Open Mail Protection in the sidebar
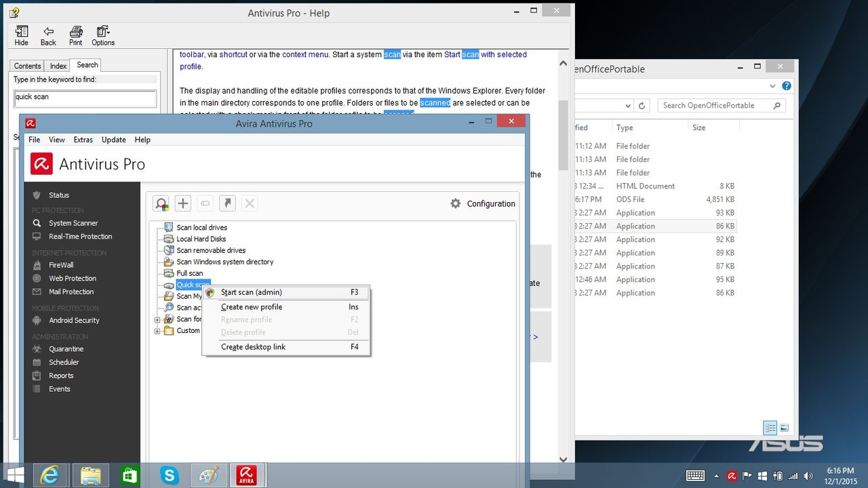This screenshot has height=488, width=868. point(71,292)
